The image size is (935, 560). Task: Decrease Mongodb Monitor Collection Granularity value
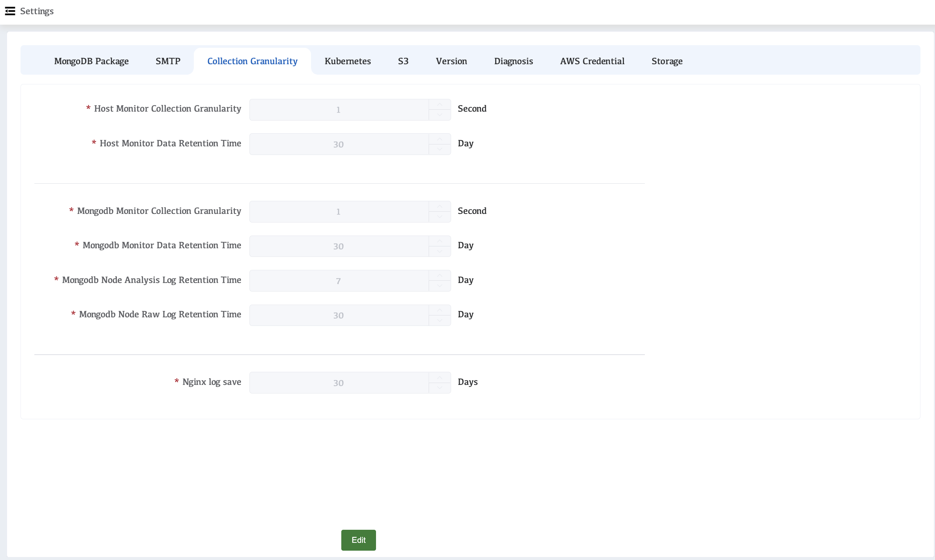click(439, 217)
